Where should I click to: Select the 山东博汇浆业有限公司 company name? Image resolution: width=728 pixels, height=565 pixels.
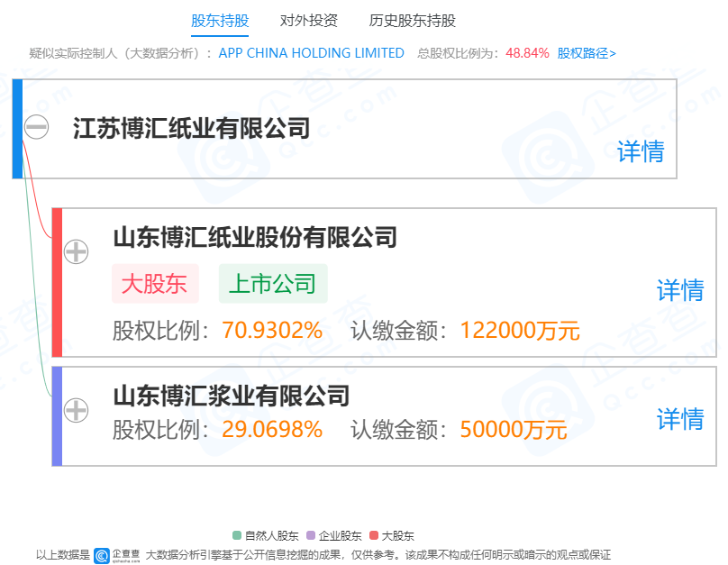tap(232, 396)
